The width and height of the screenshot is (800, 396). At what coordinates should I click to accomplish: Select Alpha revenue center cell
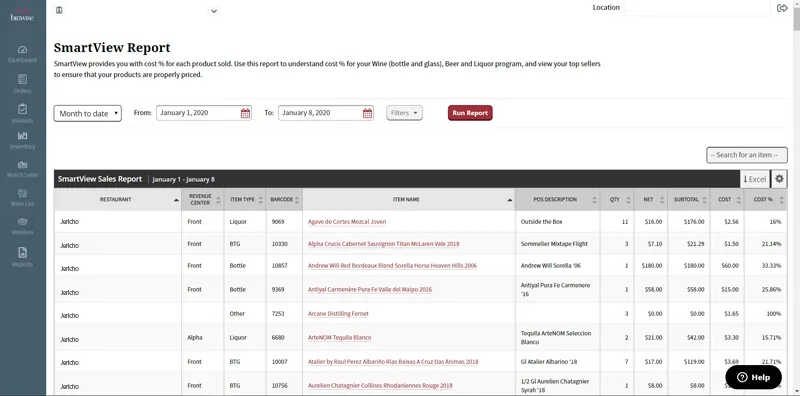coord(195,337)
